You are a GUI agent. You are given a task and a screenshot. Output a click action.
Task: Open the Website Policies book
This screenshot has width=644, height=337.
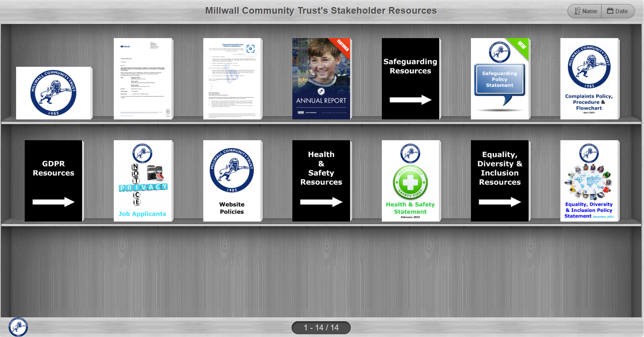pos(232,181)
